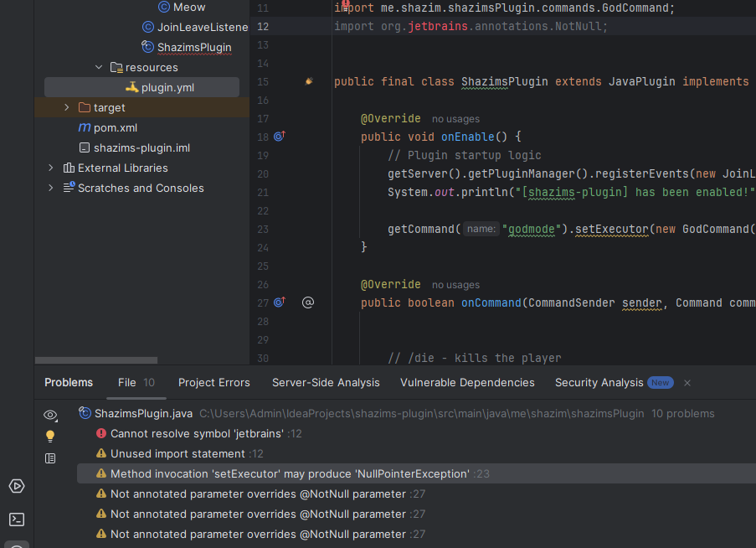Screen dimensions: 756x548
Task: Click the overriding method gutter icon on line 18
Action: [x=280, y=136]
